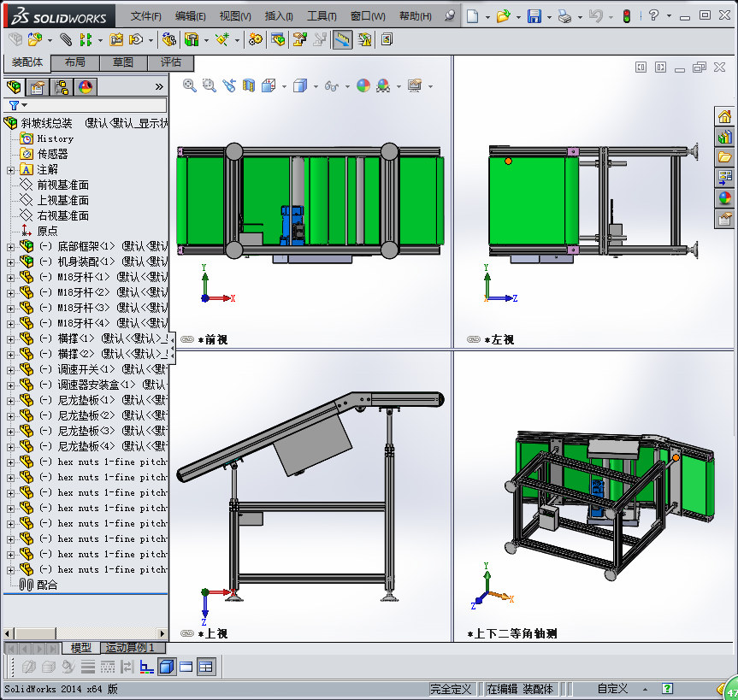Click the Show Hidden Components icon

coord(168,39)
